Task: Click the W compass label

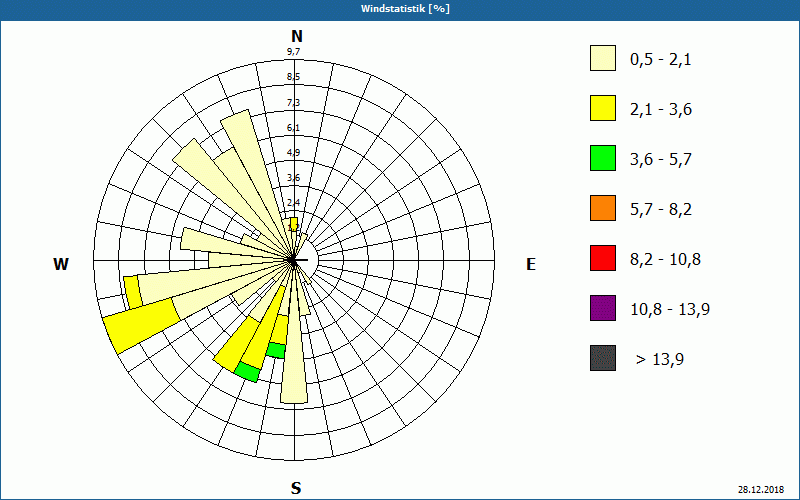Action: click(61, 264)
